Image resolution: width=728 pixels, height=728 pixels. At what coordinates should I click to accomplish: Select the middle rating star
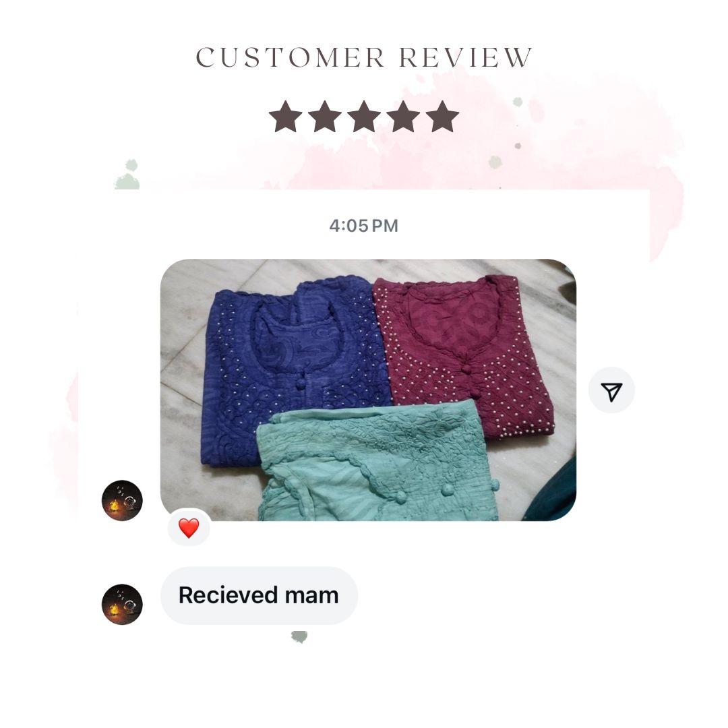364,117
